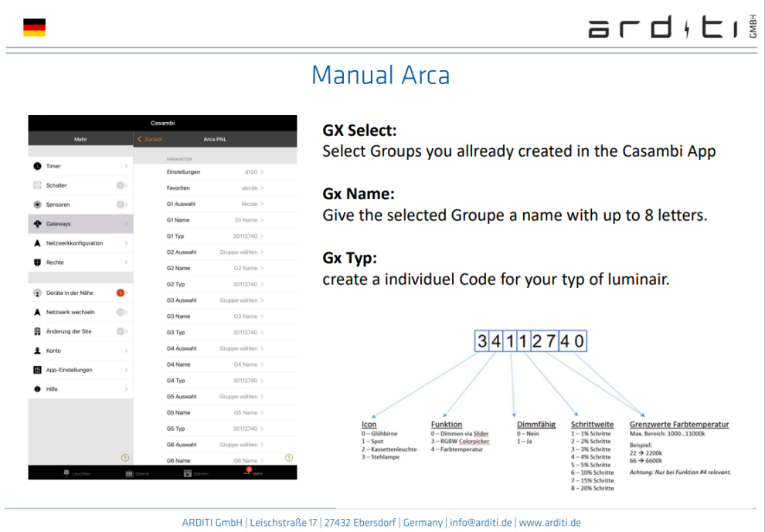The height and width of the screenshot is (532, 765).
Task: Switch to the Galerie tab
Action: [x=138, y=473]
